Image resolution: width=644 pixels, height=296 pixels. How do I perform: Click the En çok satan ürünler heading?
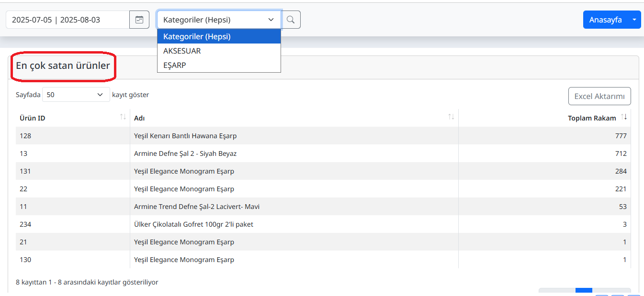(63, 66)
